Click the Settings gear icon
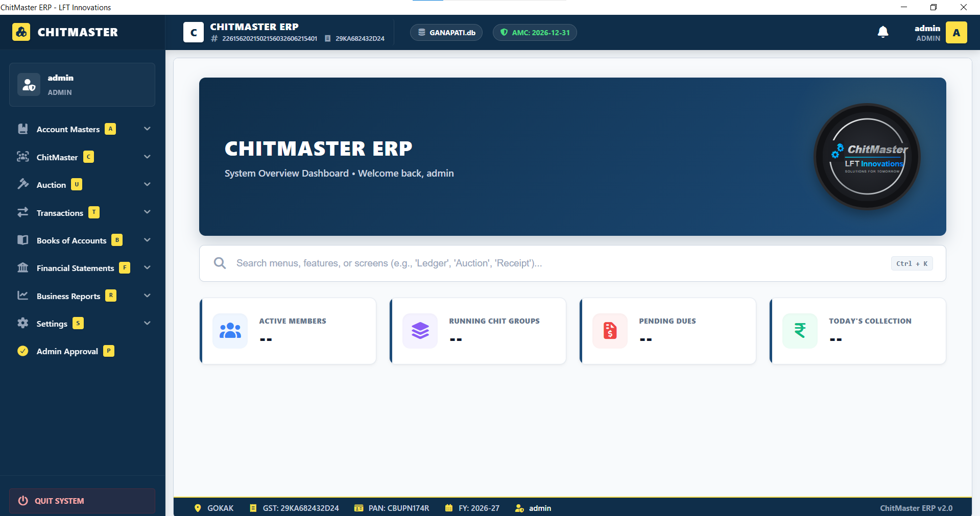The width and height of the screenshot is (980, 516). click(x=23, y=323)
